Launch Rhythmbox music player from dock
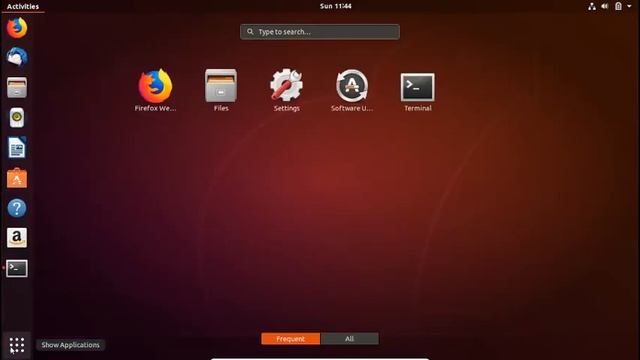This screenshot has height=360, width=640. pyautogui.click(x=17, y=118)
